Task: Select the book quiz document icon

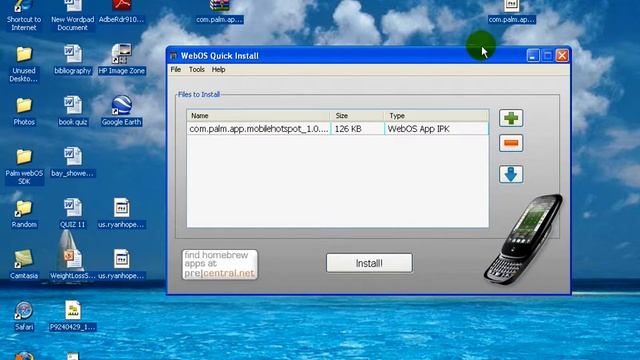Action: coord(73,111)
